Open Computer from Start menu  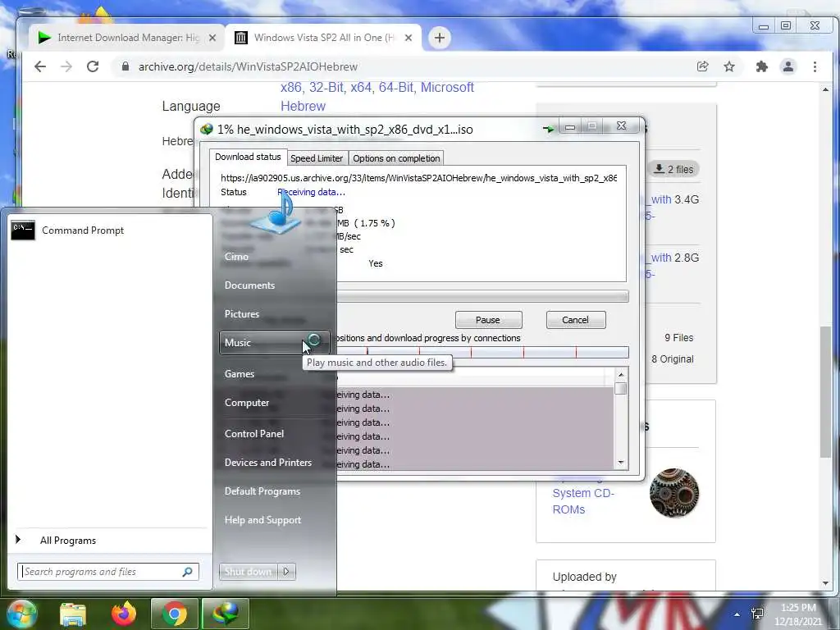point(247,402)
